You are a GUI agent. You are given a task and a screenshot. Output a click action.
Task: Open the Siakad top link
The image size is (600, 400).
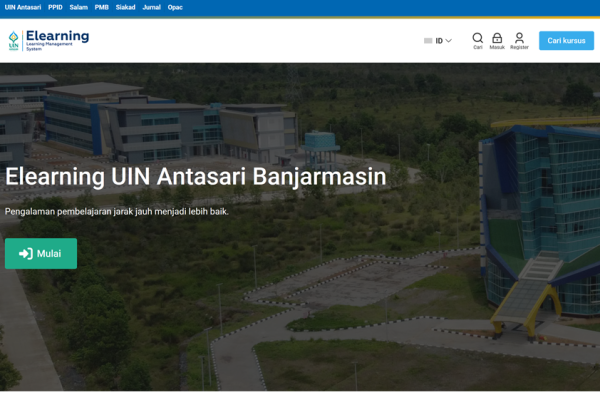click(126, 7)
